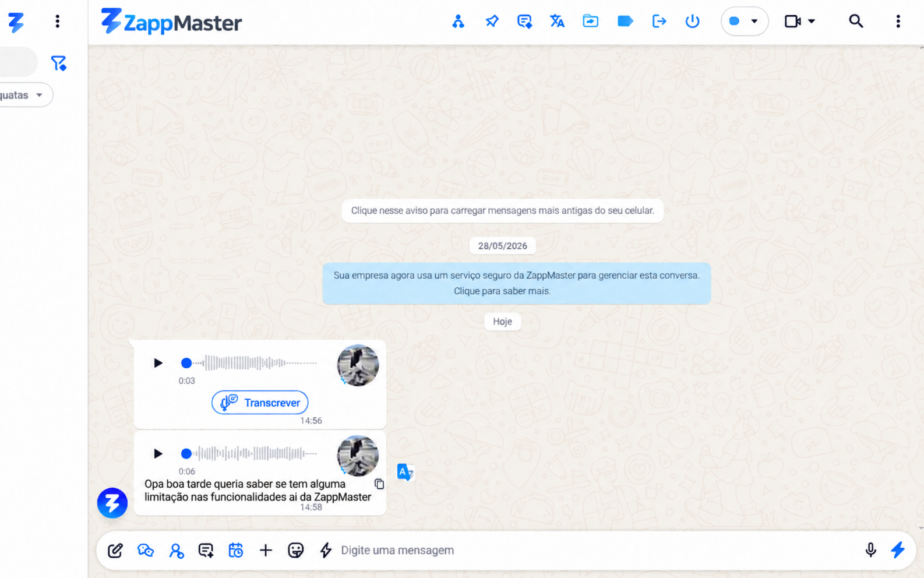Click the power icon to end the chat
924x578 pixels.
point(692,22)
